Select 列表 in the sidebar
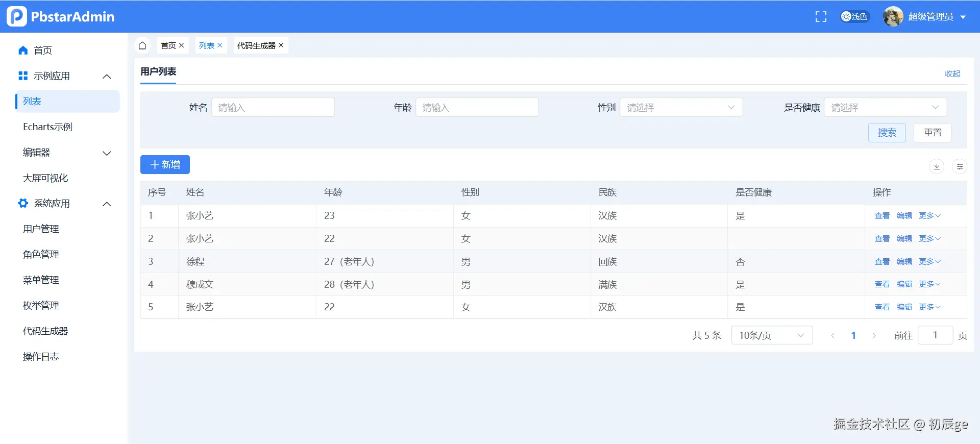The image size is (980, 444). 67,101
